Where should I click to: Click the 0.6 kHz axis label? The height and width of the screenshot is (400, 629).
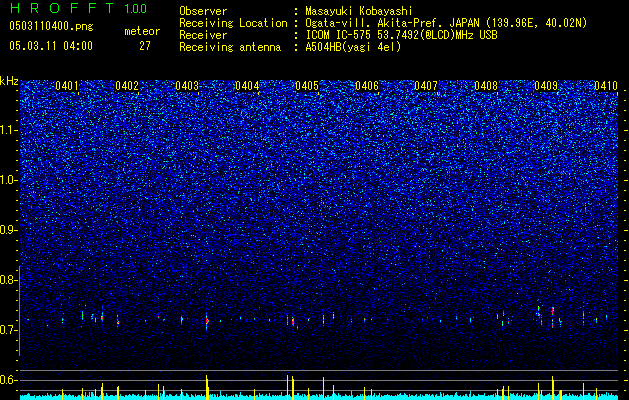tap(8, 380)
